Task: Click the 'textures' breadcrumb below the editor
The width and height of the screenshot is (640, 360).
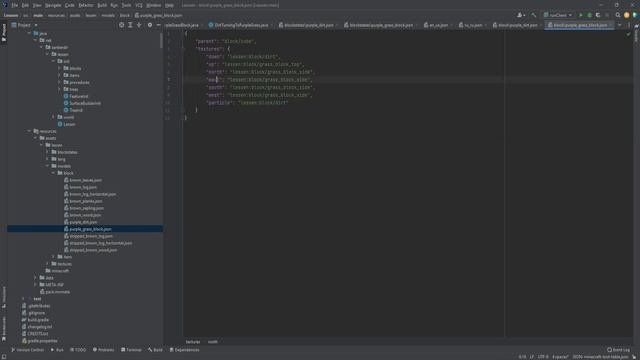Action: tap(193, 342)
